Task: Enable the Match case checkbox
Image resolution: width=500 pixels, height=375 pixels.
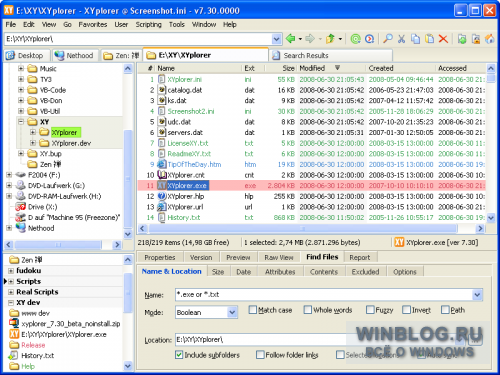Action: tap(253, 310)
